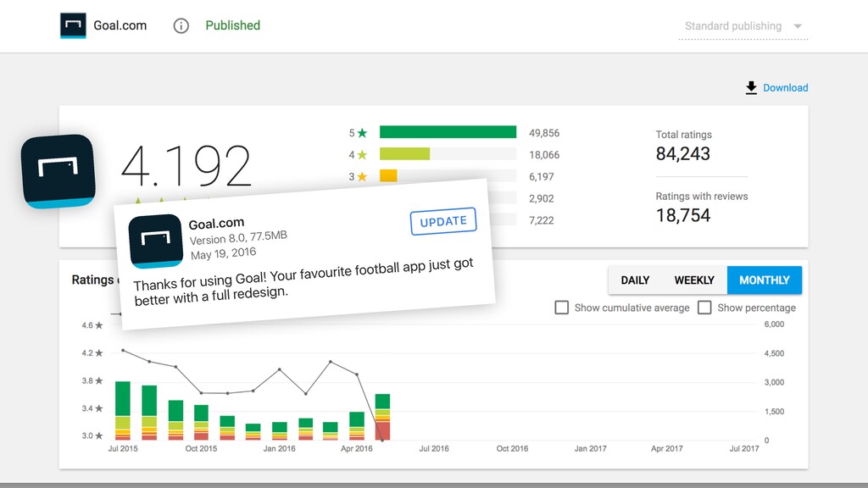Click the Version 8.0, 77.5MB text
868x488 pixels.
(x=238, y=238)
